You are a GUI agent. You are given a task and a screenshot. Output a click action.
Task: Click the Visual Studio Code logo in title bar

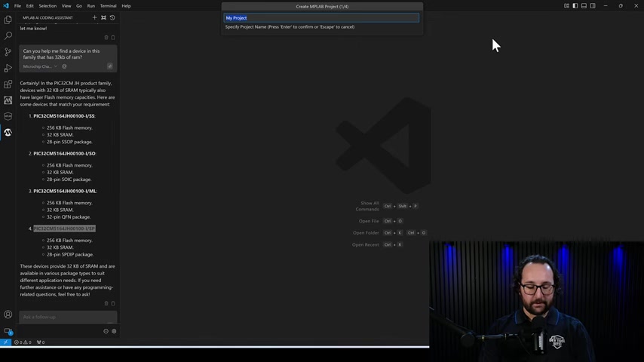click(x=6, y=6)
